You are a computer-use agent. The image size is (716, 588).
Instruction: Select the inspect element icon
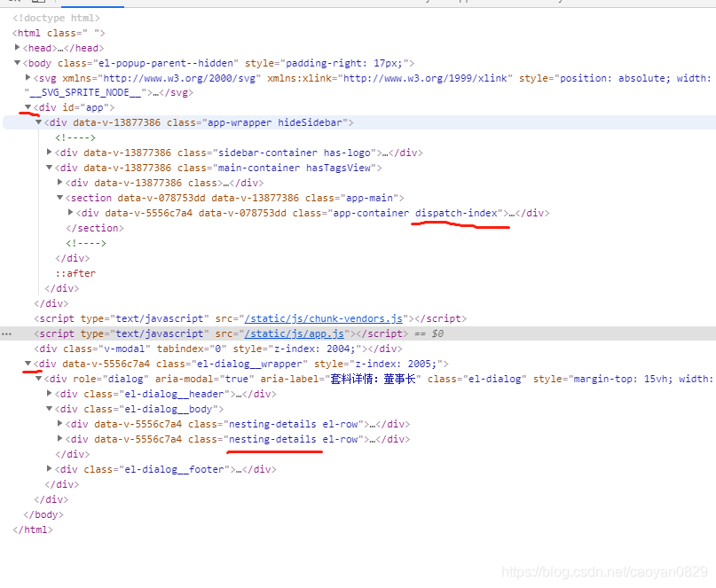[x=12, y=3]
